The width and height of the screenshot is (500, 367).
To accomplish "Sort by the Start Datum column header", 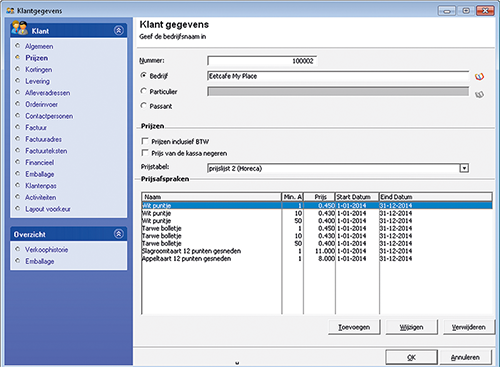I will 357,197.
